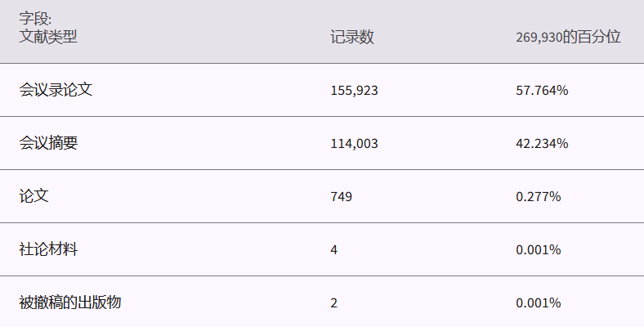Click the 0.001% value in 被撤稿的出版物 row
The height and width of the screenshot is (327, 644).
tap(539, 302)
